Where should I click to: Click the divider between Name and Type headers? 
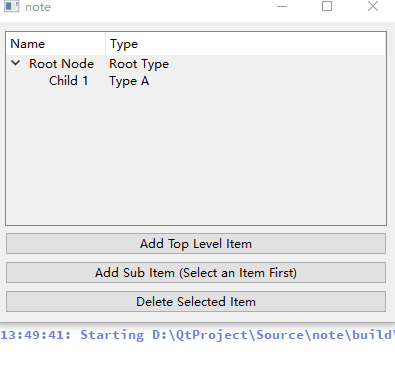[106, 44]
